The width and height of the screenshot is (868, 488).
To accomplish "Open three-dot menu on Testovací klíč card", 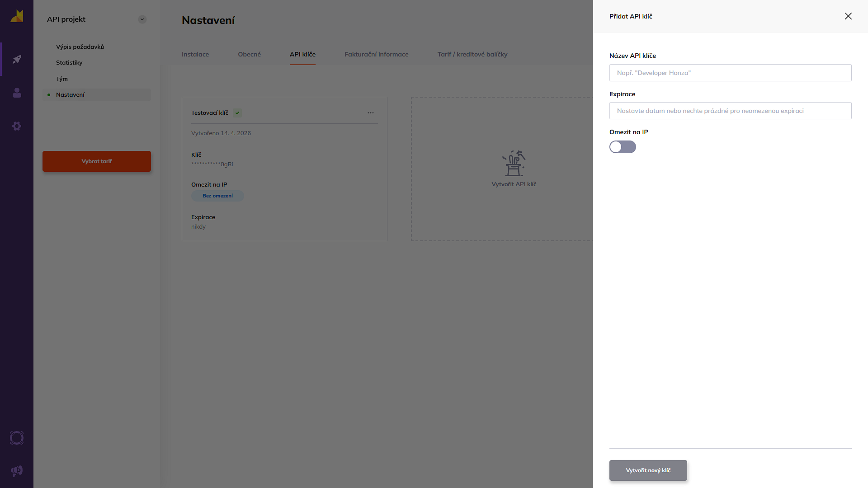I will (x=371, y=113).
